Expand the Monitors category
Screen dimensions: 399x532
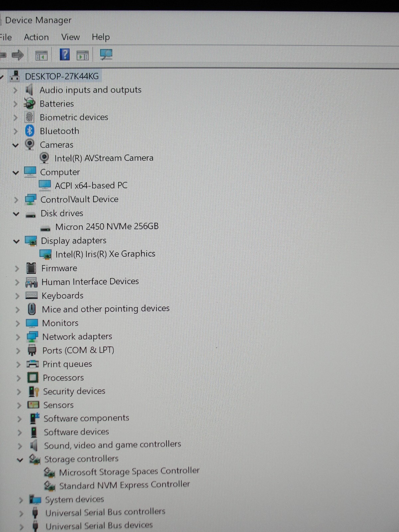pyautogui.click(x=18, y=323)
